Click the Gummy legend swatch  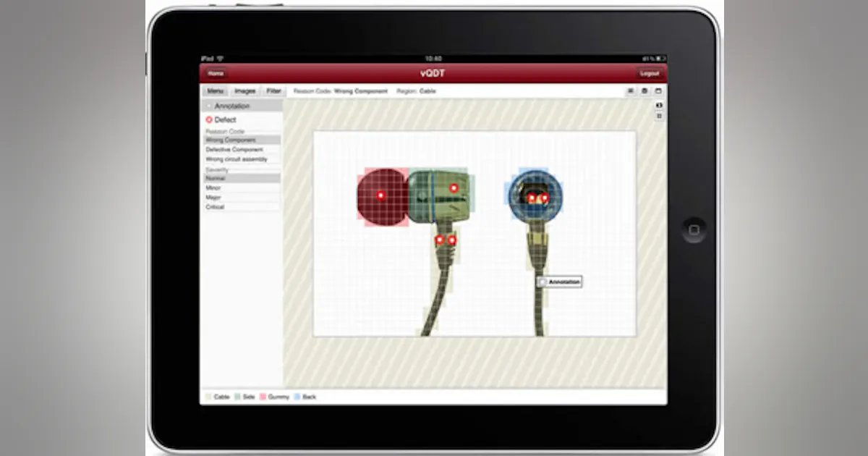click(x=263, y=397)
